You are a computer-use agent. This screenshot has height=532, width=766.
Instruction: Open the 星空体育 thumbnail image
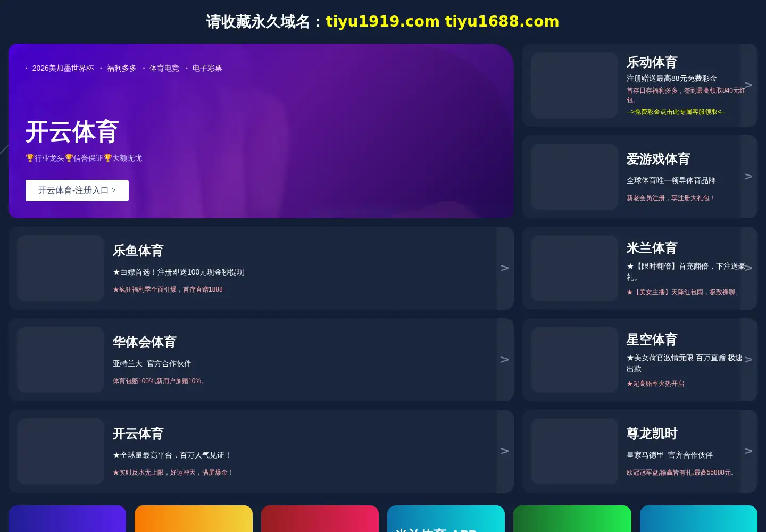574,360
